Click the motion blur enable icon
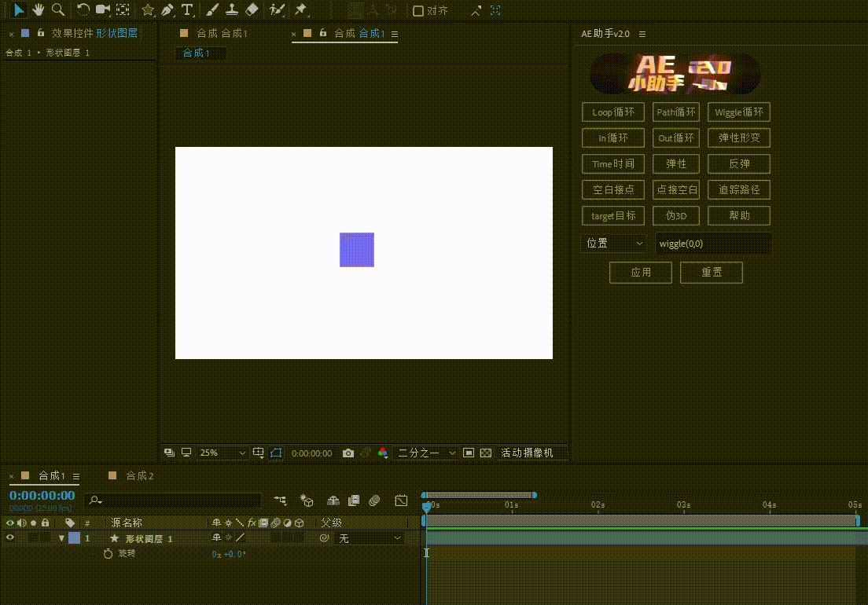 374,500
